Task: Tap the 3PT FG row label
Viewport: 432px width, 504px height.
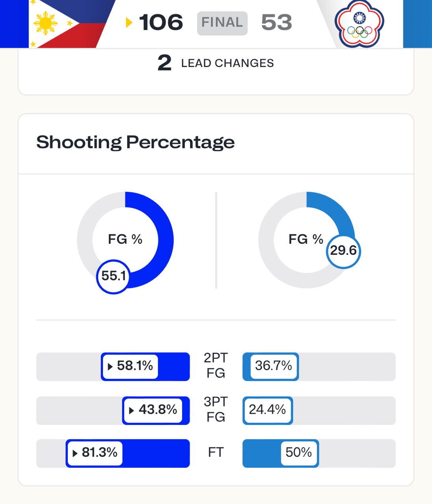Action: [x=216, y=409]
